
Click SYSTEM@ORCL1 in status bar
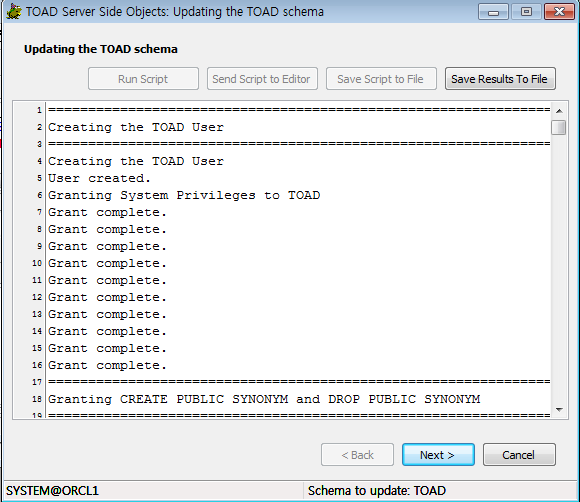pyautogui.click(x=52, y=491)
